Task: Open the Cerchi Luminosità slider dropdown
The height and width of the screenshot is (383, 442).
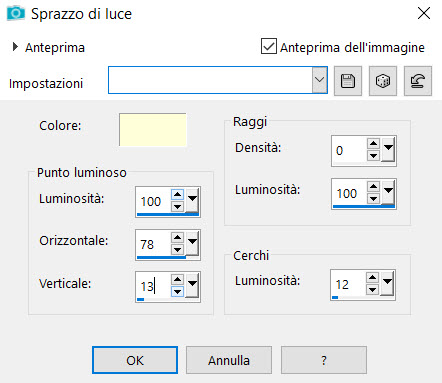Action: [x=387, y=283]
